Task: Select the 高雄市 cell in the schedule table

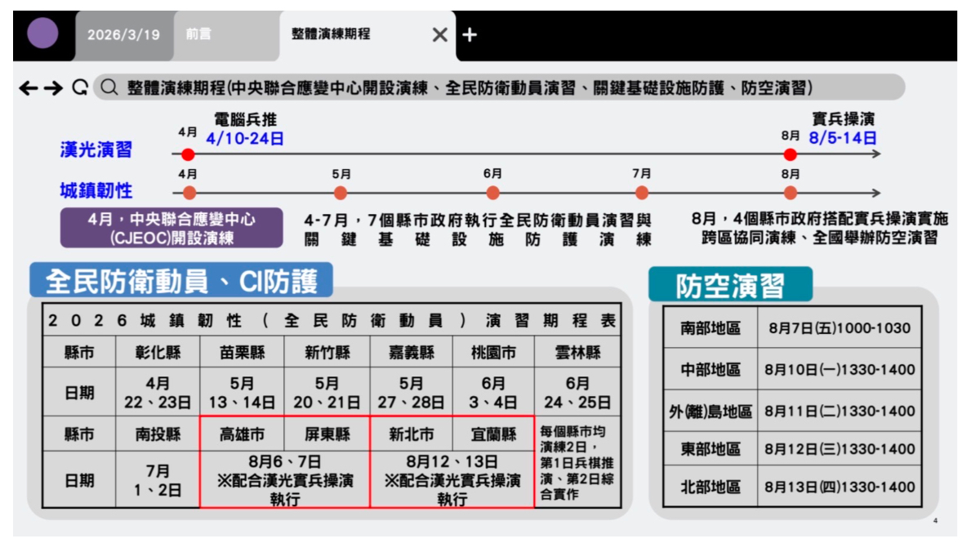Action: pos(242,434)
